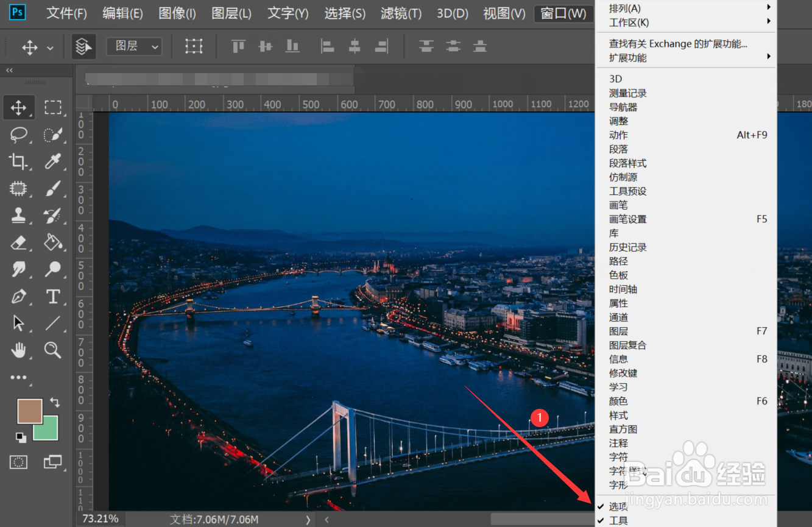Screen dimensions: 812x527
Task: Select the Lasso tool
Action: (x=18, y=135)
